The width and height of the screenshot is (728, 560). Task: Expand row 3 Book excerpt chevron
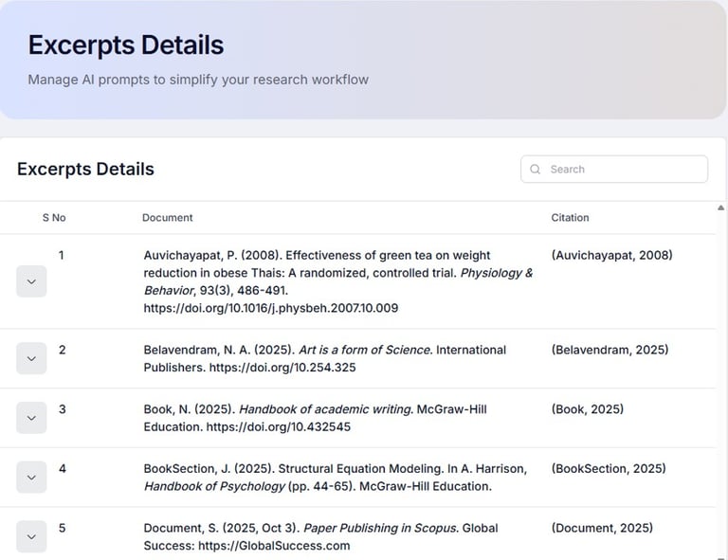(31, 418)
